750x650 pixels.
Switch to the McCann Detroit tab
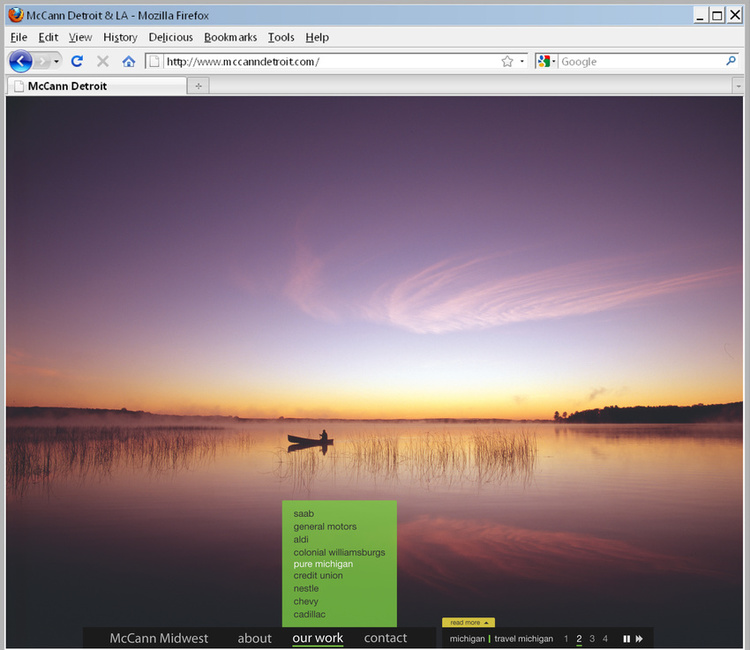95,86
